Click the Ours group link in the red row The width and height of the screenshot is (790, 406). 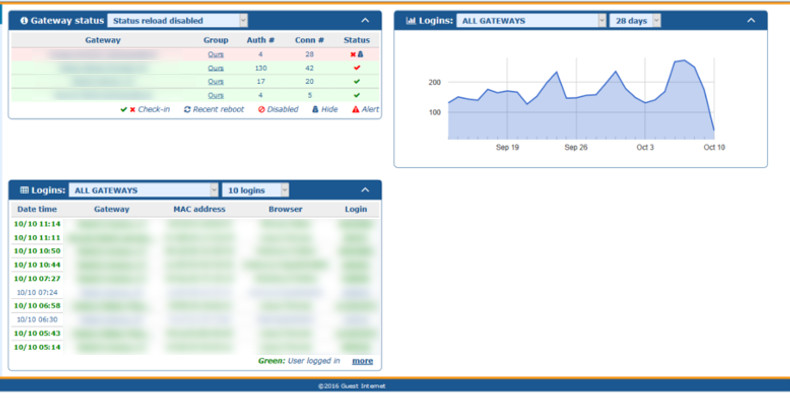216,54
